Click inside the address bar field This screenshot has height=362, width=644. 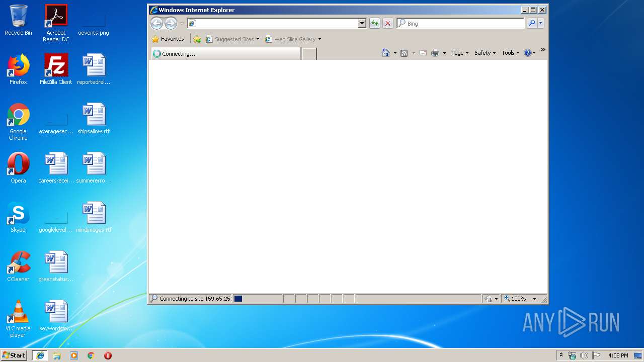pos(273,23)
